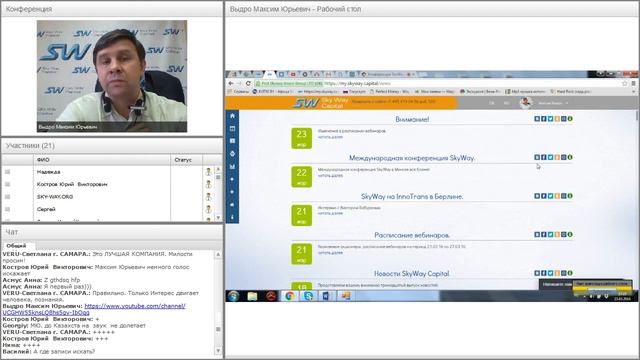Viewport: 640px width, 360px height.
Task: Select Сергей in the participants list
Action: click(x=46, y=209)
